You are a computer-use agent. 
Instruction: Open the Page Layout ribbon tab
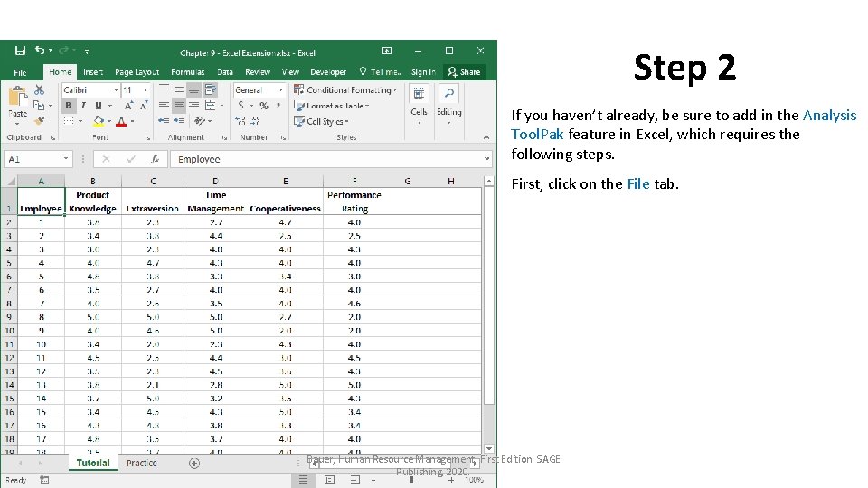click(x=137, y=72)
